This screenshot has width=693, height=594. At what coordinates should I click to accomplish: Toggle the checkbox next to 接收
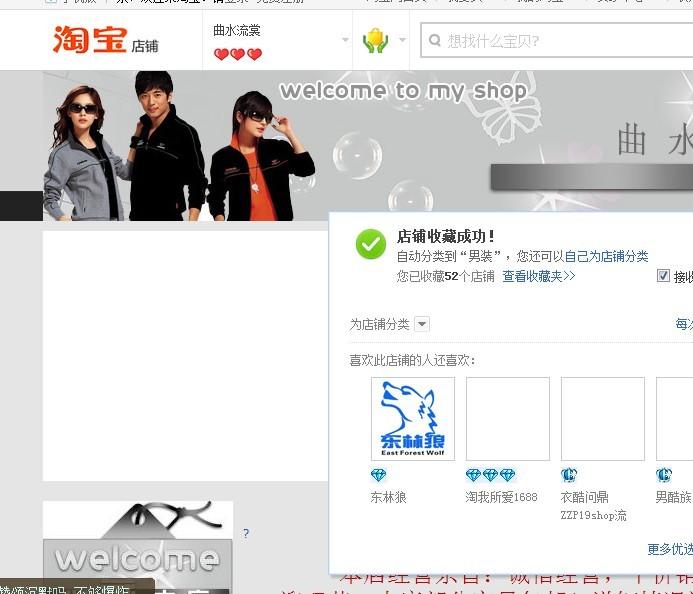pos(663,276)
